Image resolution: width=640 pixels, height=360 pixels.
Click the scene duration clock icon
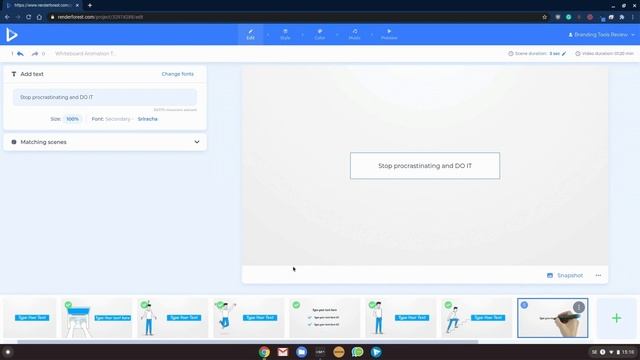coord(511,53)
